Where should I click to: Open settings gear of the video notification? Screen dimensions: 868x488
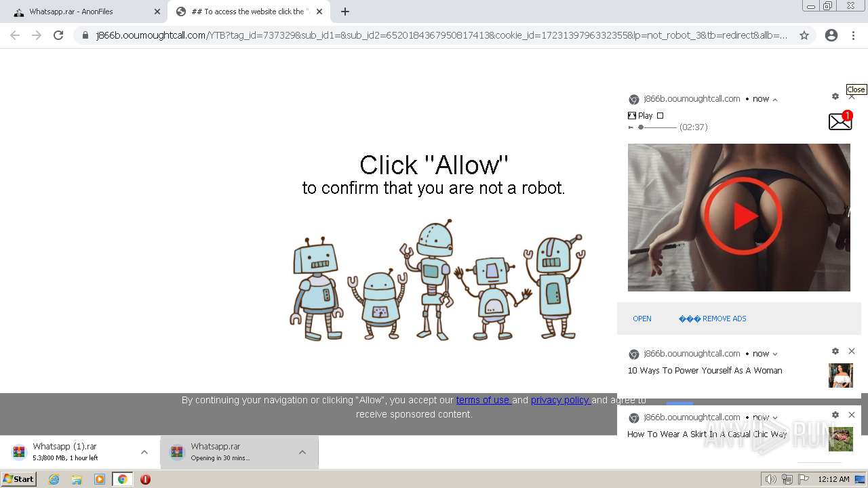pyautogui.click(x=835, y=96)
